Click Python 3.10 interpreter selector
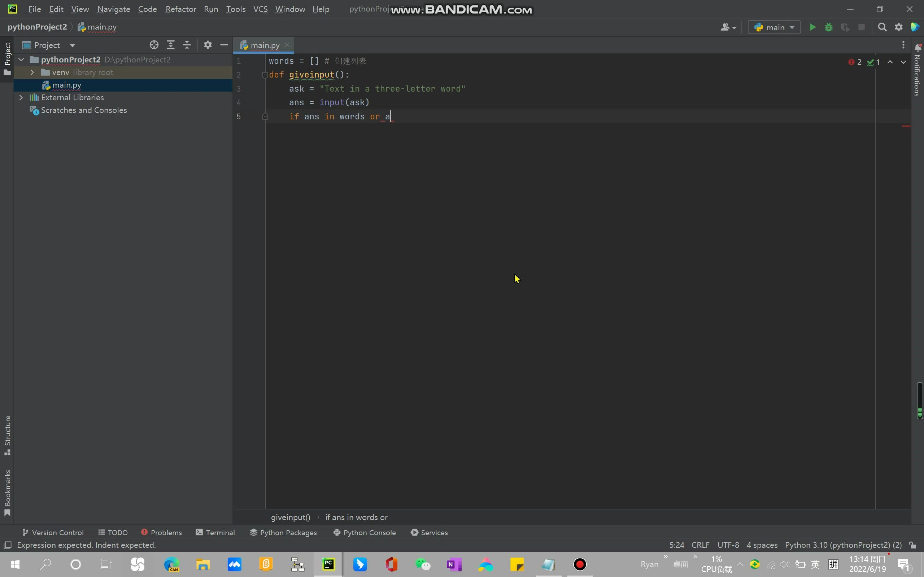924x577 pixels. pyautogui.click(x=843, y=545)
